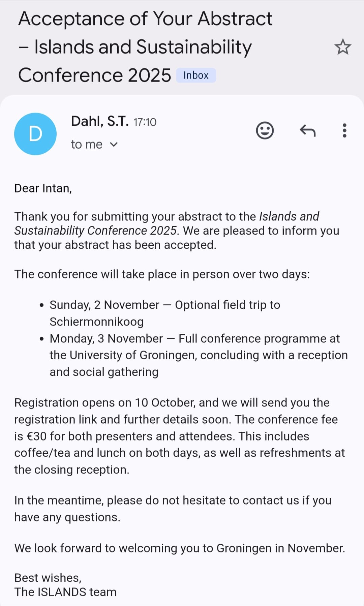The width and height of the screenshot is (364, 606).
Task: Star this email
Action: tap(342, 47)
